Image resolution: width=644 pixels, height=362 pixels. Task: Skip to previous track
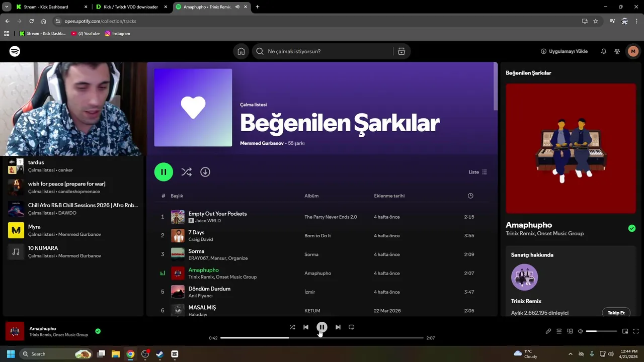click(306, 327)
